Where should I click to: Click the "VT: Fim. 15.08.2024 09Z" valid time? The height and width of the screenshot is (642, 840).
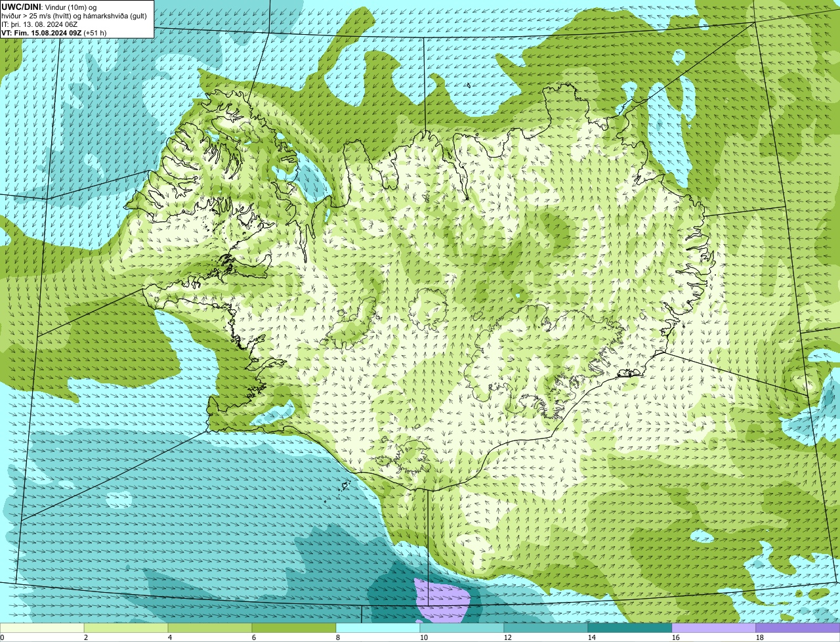[41, 33]
